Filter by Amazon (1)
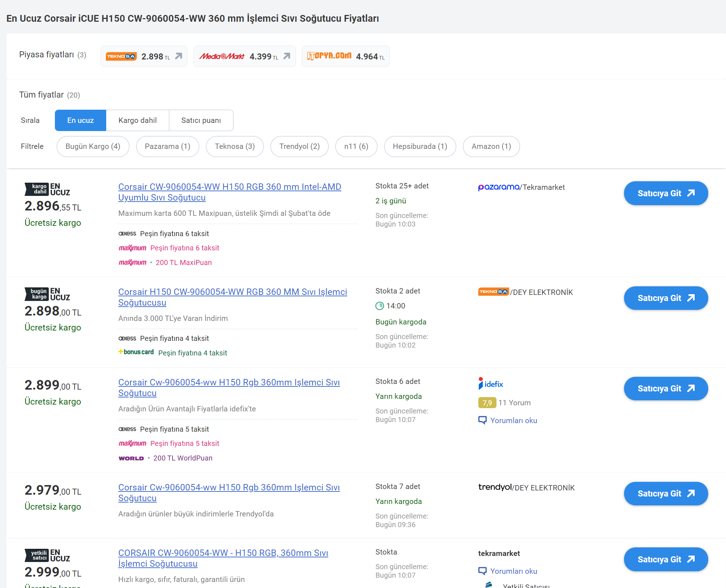This screenshot has width=726, height=588. [491, 146]
